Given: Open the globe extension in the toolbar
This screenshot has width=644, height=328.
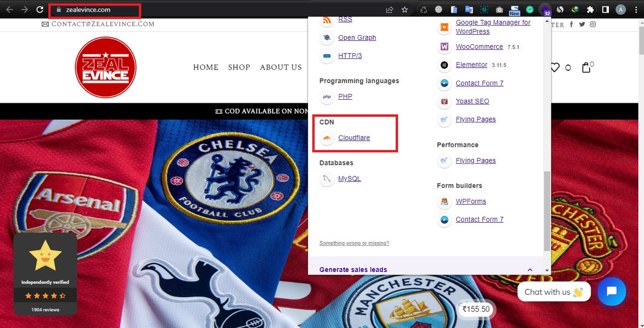Looking at the screenshot, I should tap(439, 10).
